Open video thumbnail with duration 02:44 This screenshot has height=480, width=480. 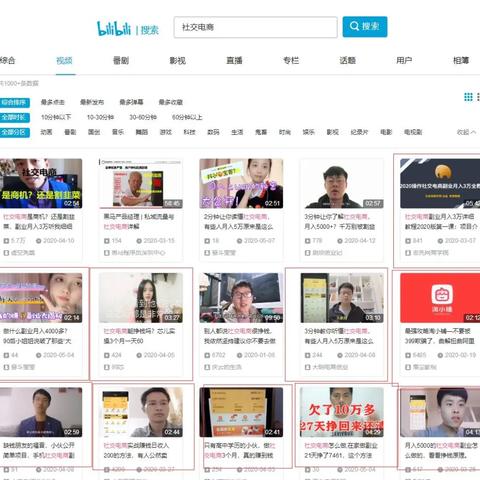pyautogui.click(x=141, y=412)
